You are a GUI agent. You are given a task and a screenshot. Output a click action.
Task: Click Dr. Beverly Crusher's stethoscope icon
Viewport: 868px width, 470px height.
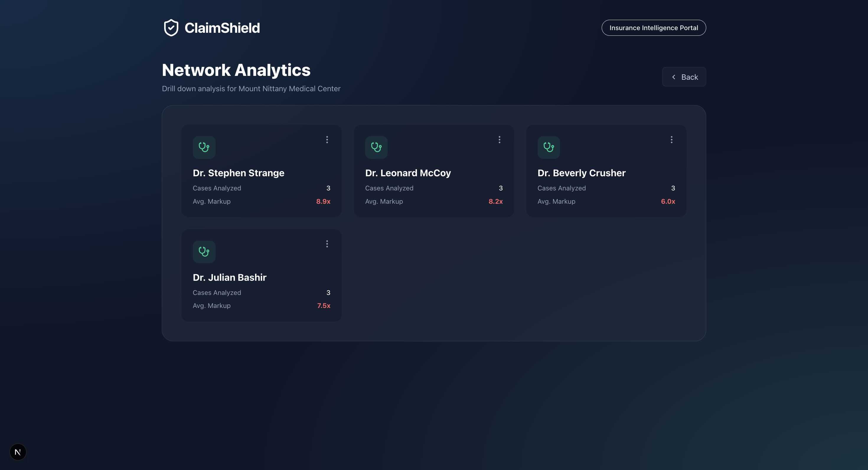click(549, 147)
